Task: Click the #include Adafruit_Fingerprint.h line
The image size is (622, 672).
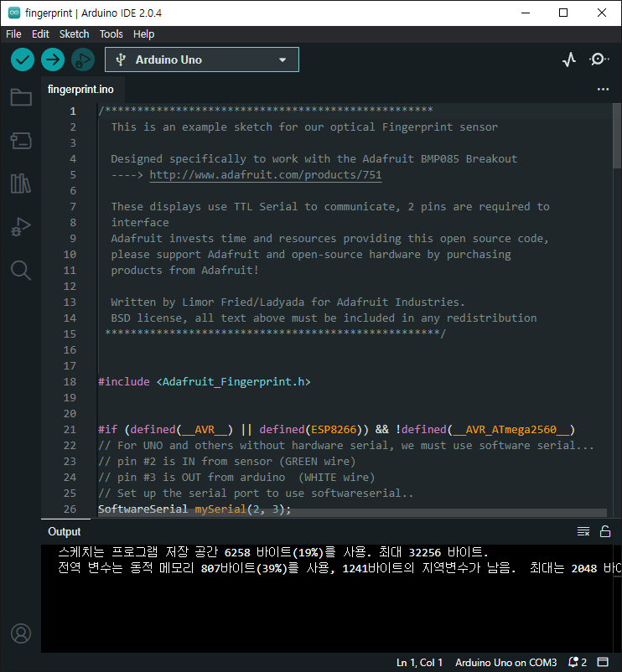Action: tap(204, 382)
